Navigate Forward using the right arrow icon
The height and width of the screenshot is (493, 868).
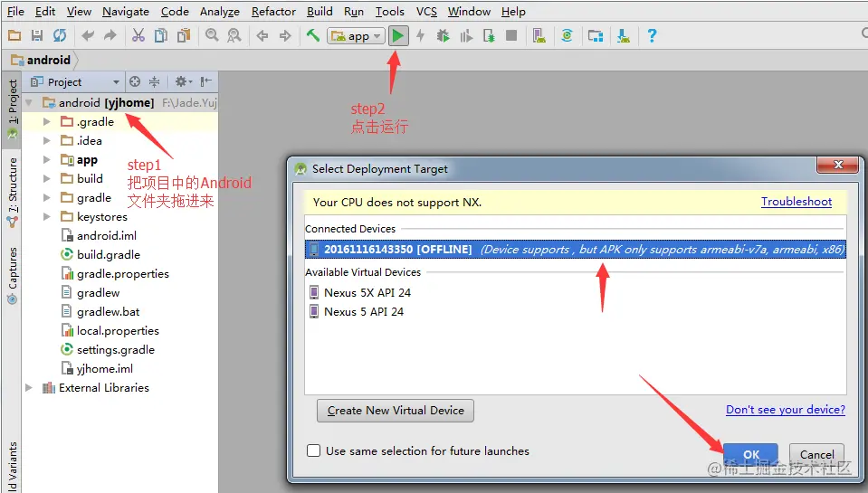click(285, 36)
